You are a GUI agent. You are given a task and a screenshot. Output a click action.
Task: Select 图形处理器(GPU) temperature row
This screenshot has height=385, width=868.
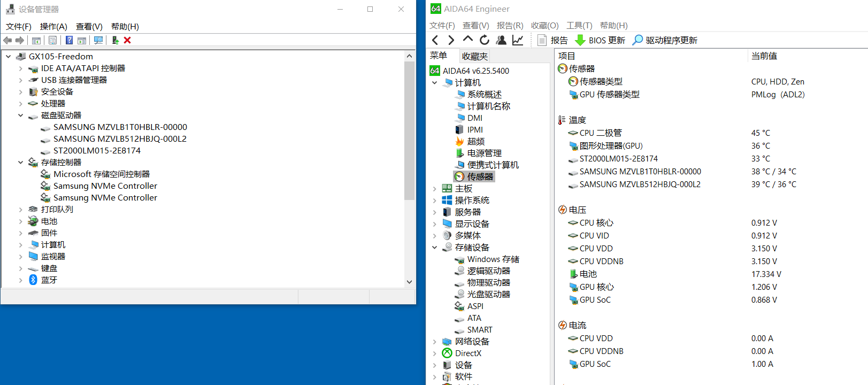611,145
